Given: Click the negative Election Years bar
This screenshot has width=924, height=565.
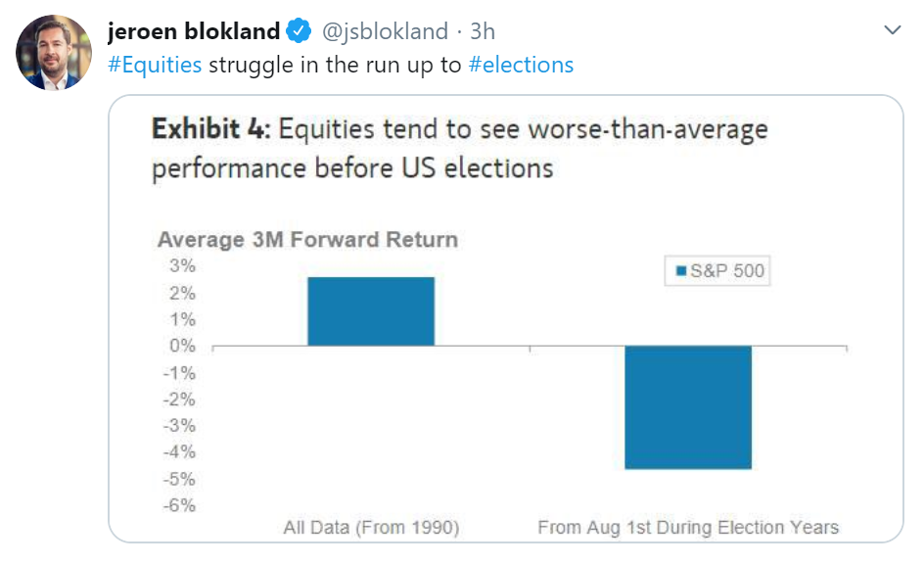Looking at the screenshot, I should (688, 407).
